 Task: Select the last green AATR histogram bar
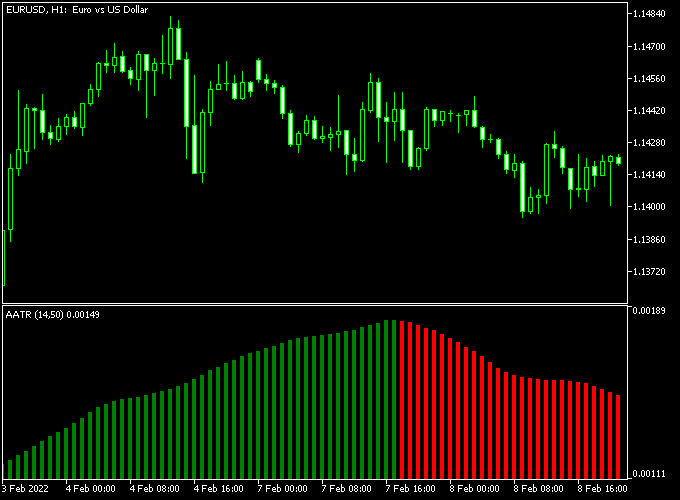(393, 400)
